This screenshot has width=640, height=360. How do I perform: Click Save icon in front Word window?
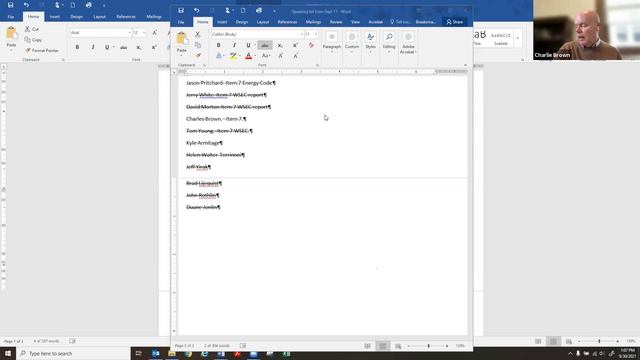pos(181,11)
